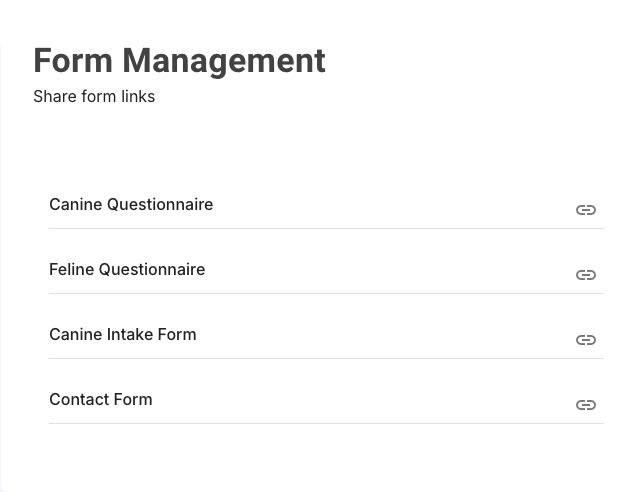
Task: Click the Canine Intake Form link icon
Action: 586,340
